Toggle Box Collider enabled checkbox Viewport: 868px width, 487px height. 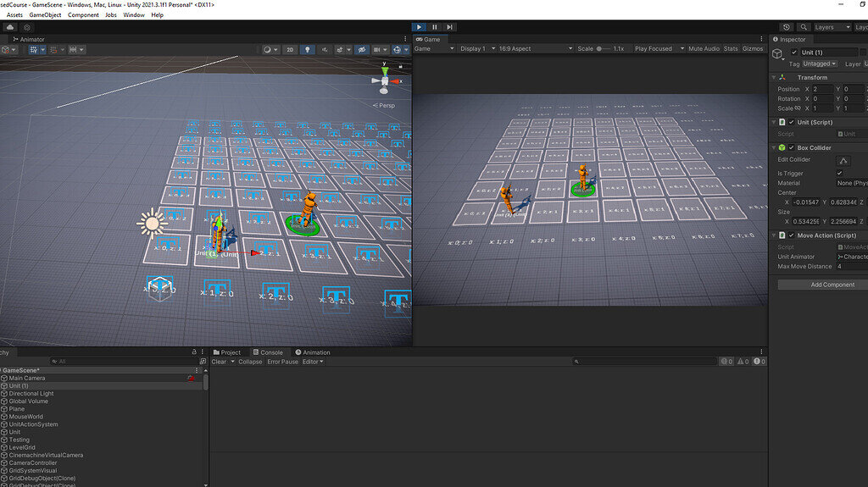click(791, 147)
